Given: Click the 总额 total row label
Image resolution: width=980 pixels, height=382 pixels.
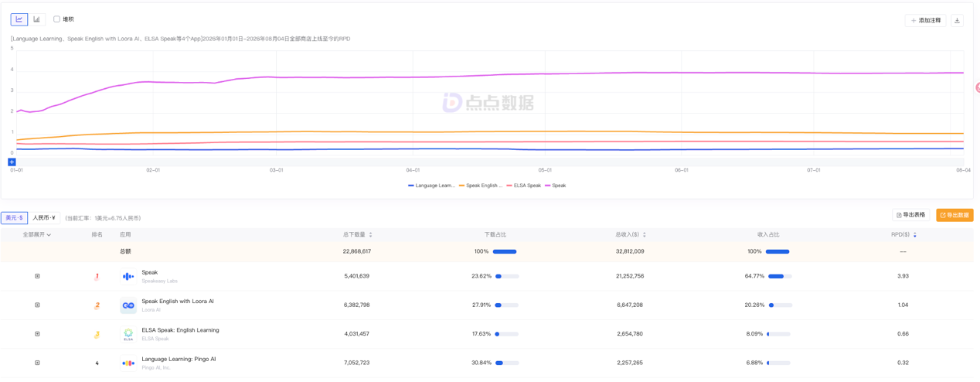Looking at the screenshot, I should coord(125,251).
